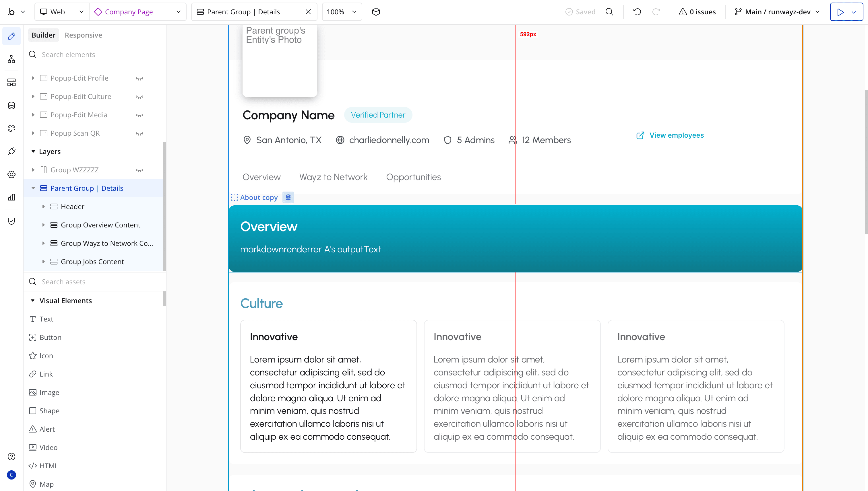Screen dimensions: 868x491
Task: Open the Database section icon
Action: (11, 106)
